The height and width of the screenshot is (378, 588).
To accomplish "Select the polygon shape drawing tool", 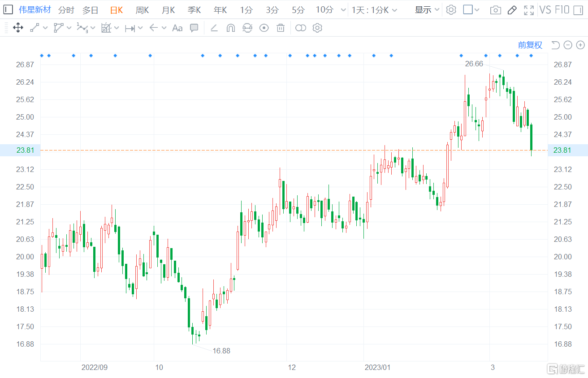I will (58, 28).
